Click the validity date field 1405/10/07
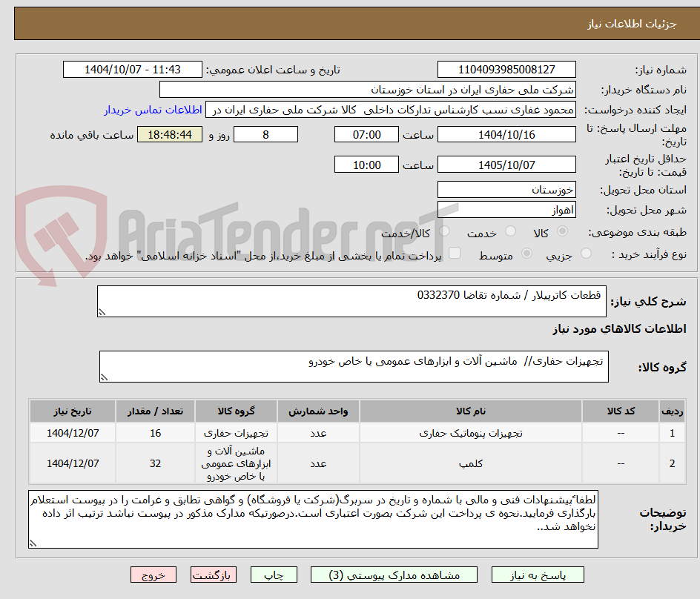 pos(506,165)
